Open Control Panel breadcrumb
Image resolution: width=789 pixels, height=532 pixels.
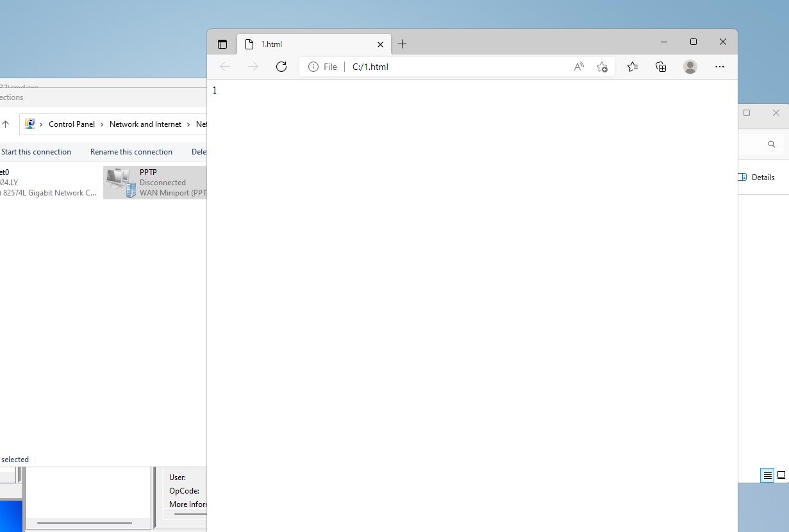coord(72,124)
